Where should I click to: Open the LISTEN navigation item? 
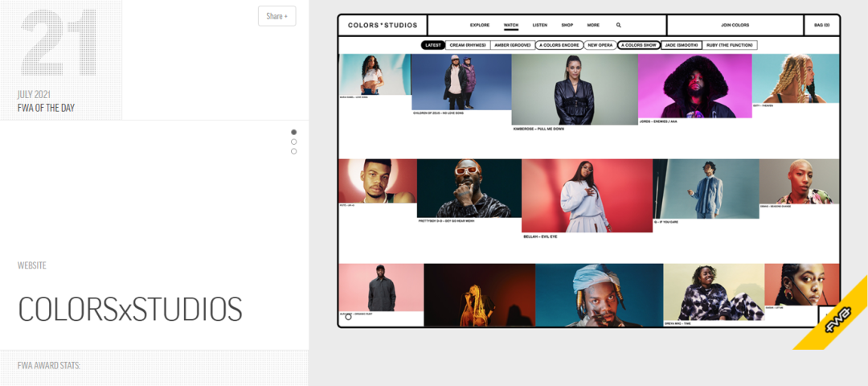[x=540, y=26]
